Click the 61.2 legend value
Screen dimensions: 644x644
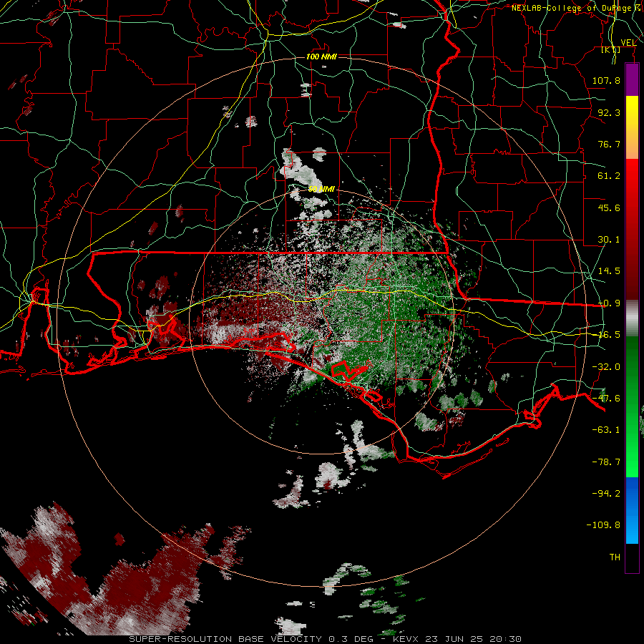(x=609, y=176)
